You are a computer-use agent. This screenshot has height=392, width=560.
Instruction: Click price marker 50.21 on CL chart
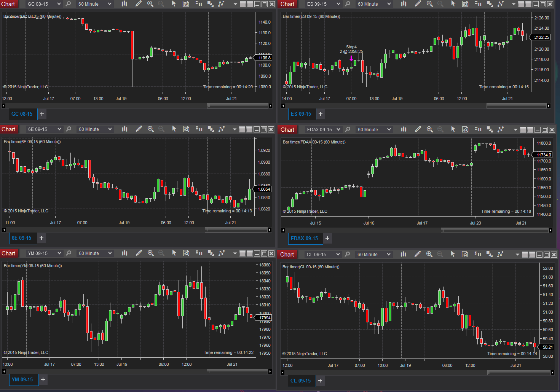547,347
